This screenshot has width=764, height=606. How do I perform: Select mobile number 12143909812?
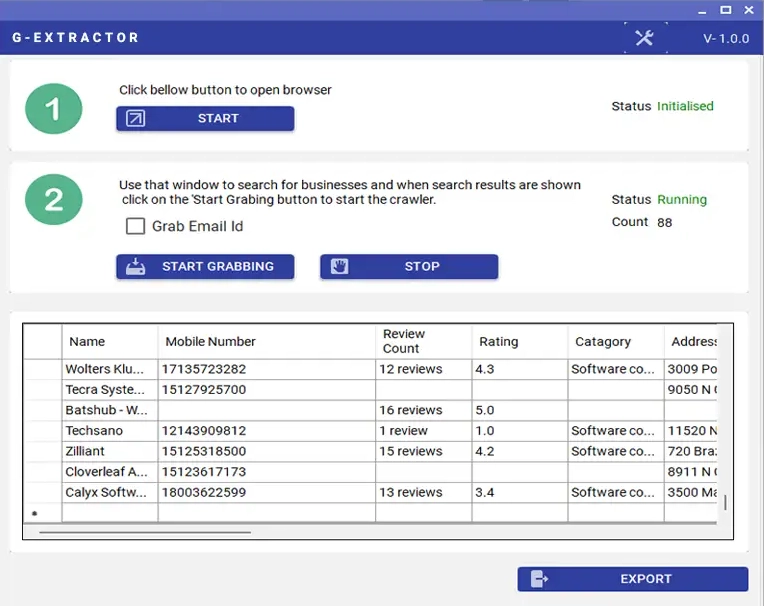pos(267,431)
